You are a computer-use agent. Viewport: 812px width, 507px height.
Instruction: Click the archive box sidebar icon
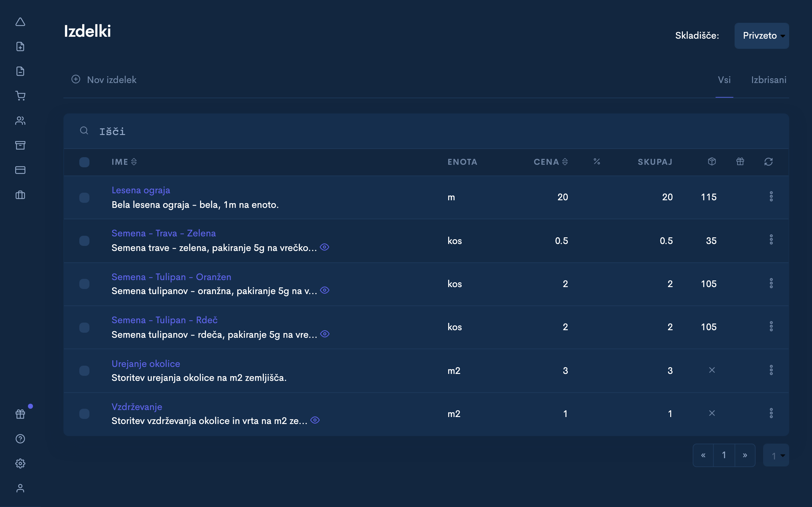click(21, 145)
